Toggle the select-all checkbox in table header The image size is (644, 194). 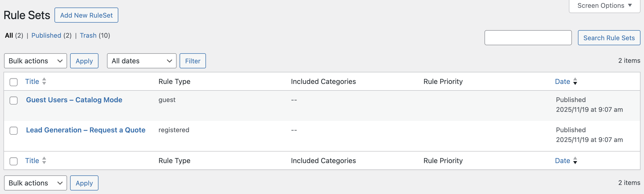[14, 82]
